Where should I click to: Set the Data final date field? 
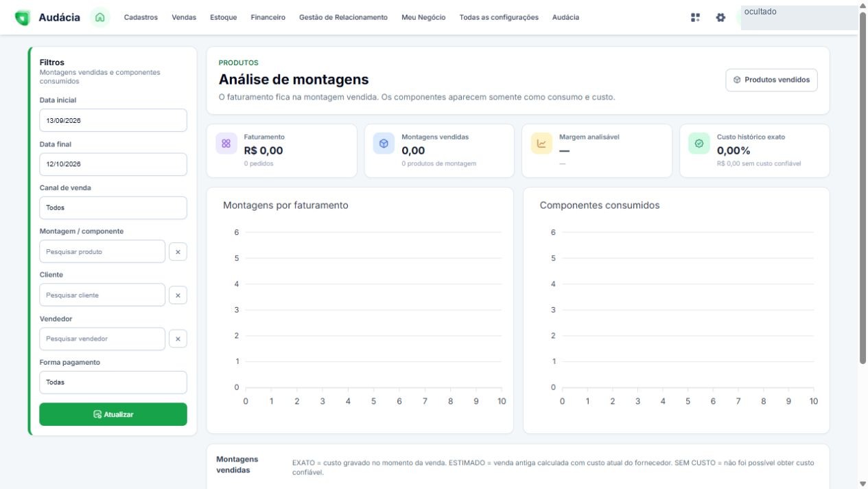[x=113, y=164]
